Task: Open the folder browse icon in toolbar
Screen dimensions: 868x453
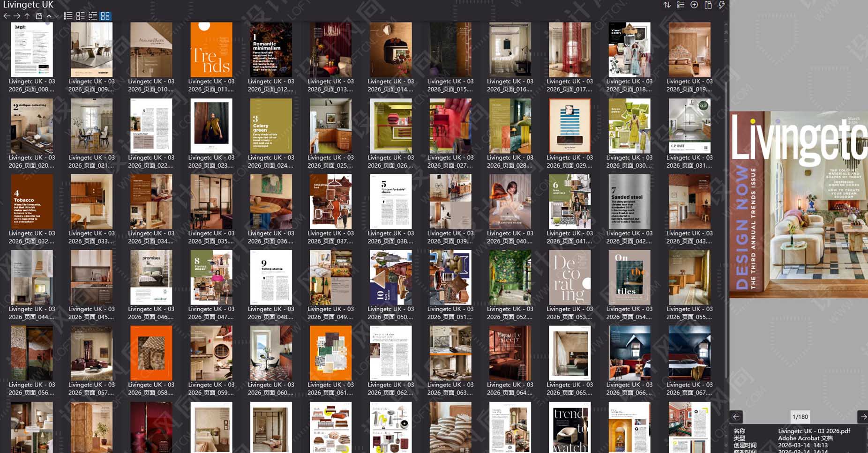Action: 39,16
